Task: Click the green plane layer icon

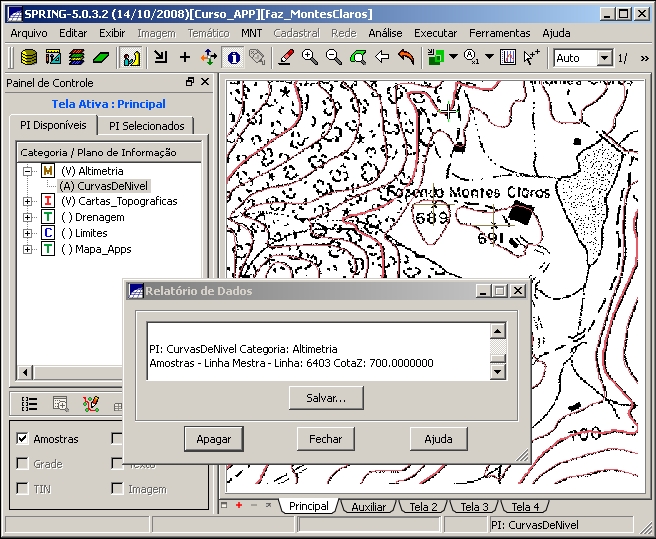Action: coord(100,58)
